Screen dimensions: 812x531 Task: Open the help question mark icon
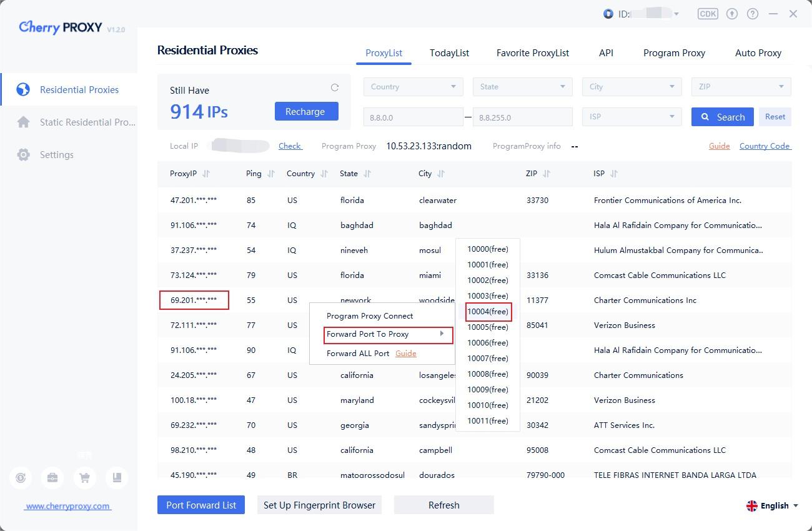click(x=753, y=14)
